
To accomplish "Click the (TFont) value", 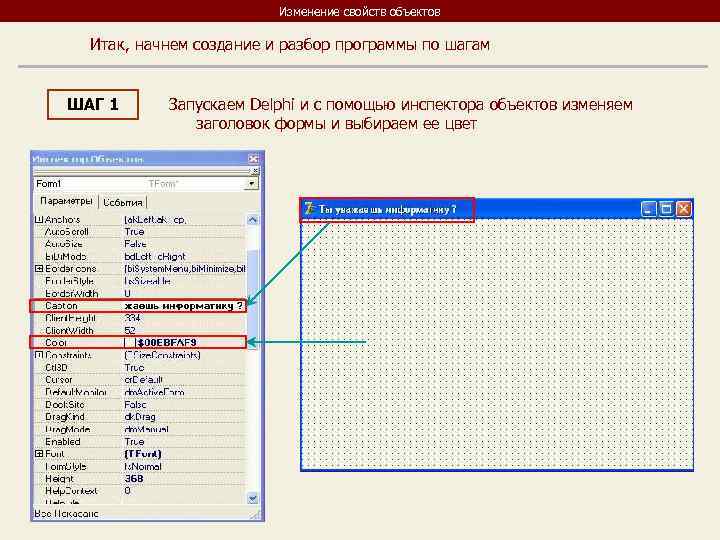I will (143, 454).
